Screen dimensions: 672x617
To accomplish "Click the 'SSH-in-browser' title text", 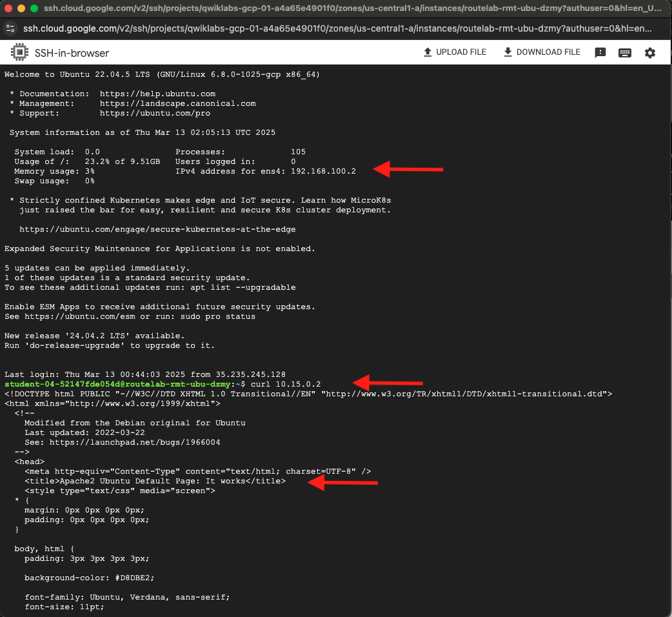I will (x=72, y=53).
